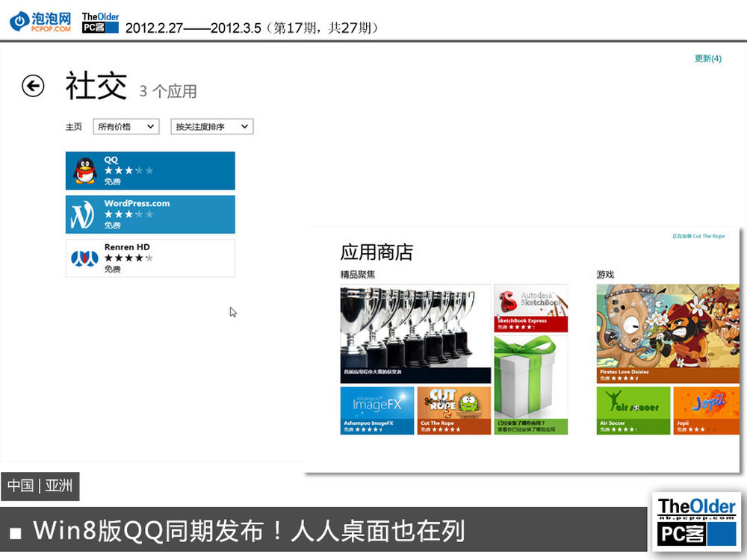Click the star rating under QQ
The image size is (747, 560).
(128, 170)
